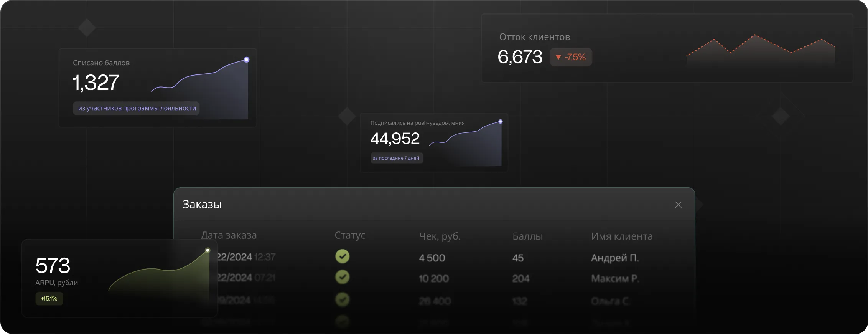Click the +15.1% ARPU growth badge
Screen dimensions: 868x334
point(49,299)
